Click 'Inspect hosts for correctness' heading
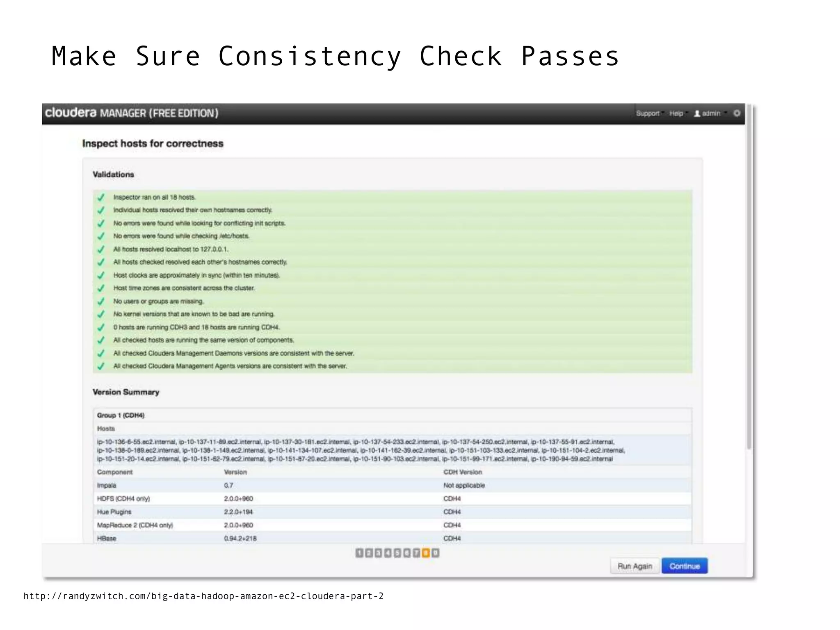The image size is (840, 630). [x=153, y=144]
